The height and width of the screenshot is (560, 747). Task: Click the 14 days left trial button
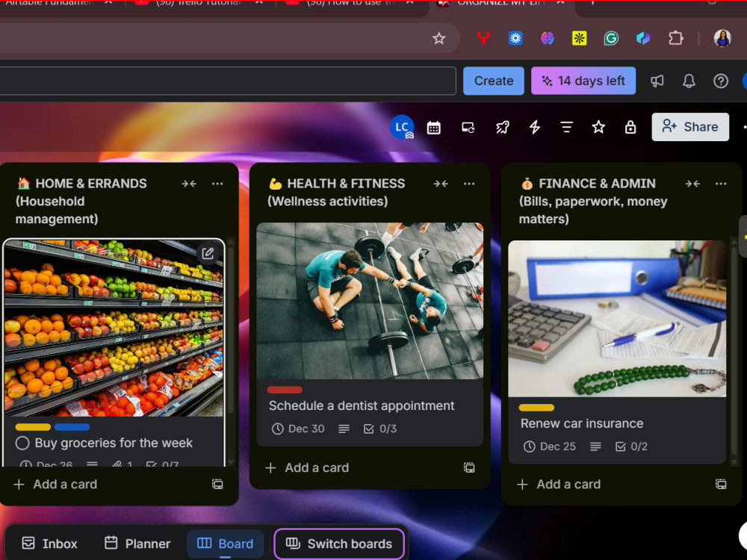coord(583,81)
